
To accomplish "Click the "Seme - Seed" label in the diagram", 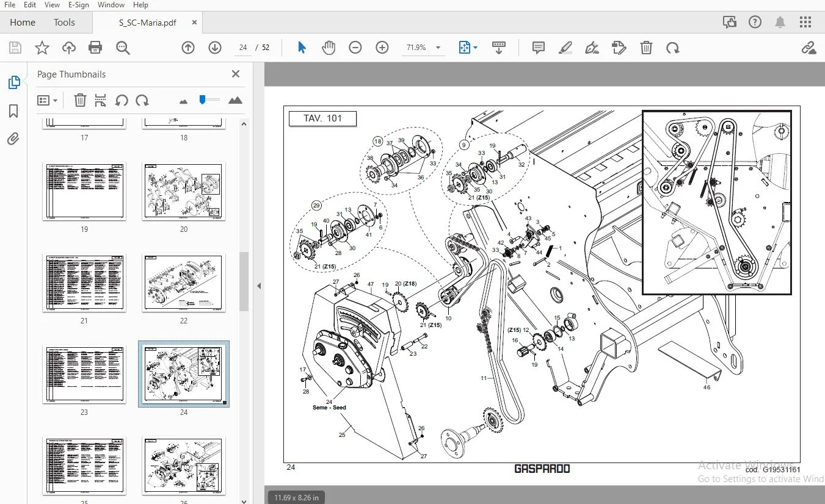I will tap(329, 408).
